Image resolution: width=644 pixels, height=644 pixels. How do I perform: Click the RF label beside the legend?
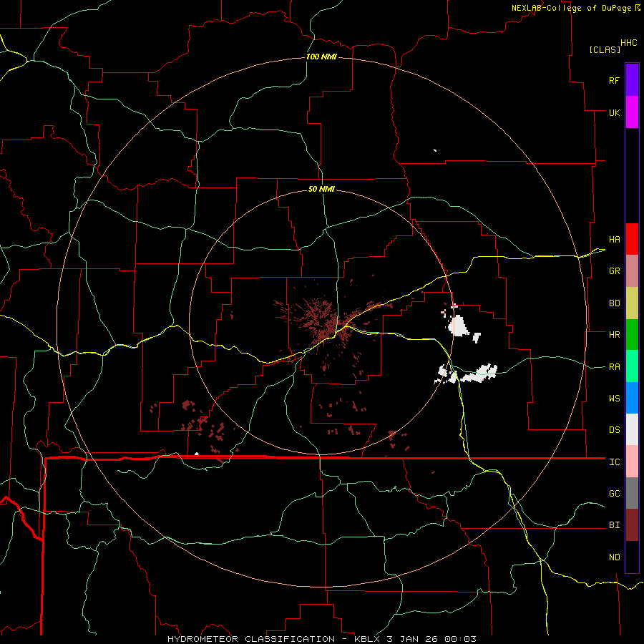[x=614, y=81]
